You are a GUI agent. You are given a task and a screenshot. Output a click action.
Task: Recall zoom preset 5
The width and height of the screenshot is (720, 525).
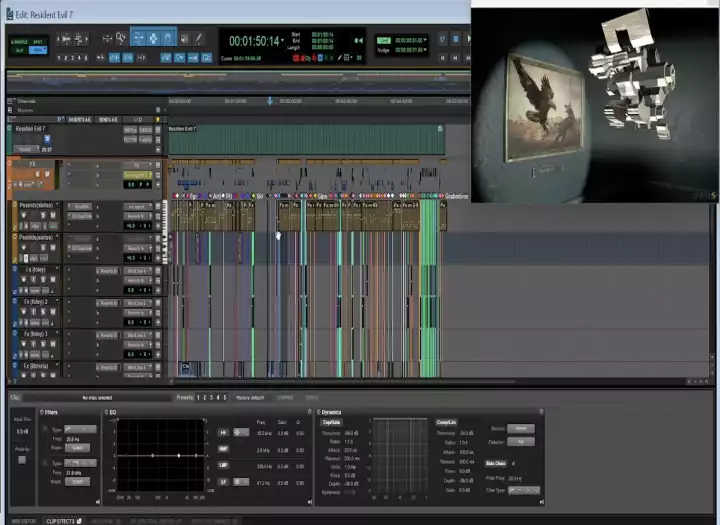[85, 58]
